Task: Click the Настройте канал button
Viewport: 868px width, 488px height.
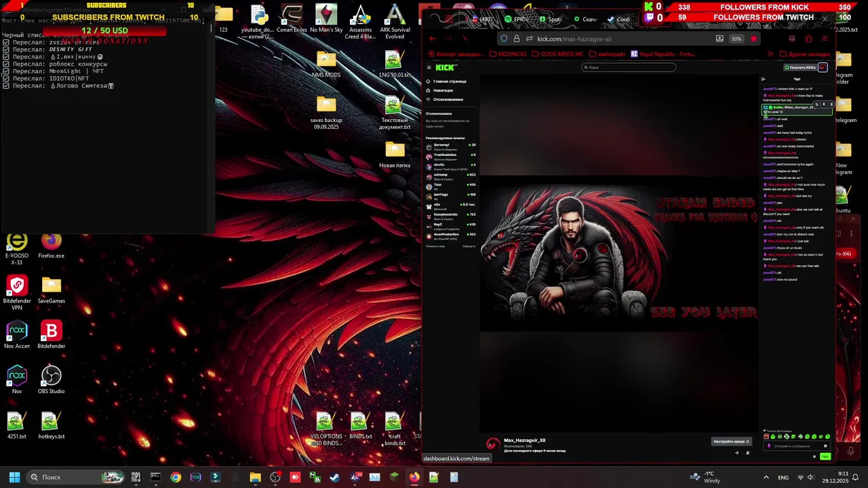Action: [731, 441]
